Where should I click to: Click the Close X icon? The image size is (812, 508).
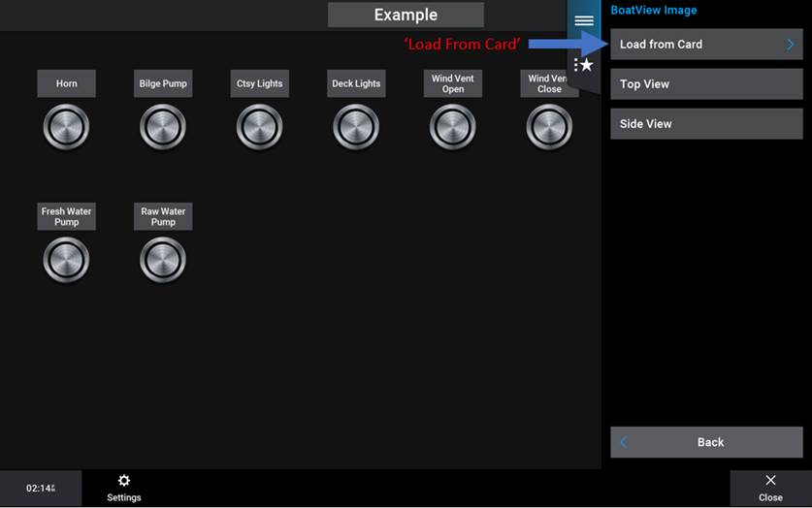click(x=770, y=481)
